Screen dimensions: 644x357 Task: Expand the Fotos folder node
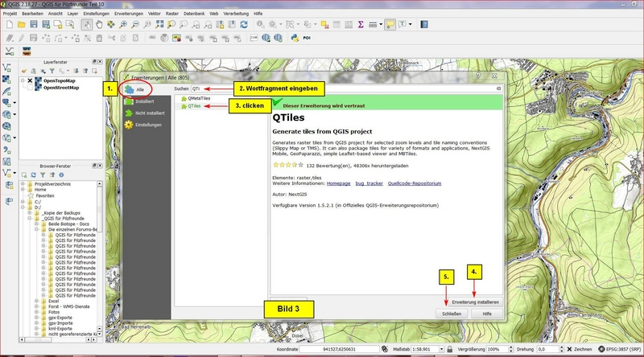point(36,312)
